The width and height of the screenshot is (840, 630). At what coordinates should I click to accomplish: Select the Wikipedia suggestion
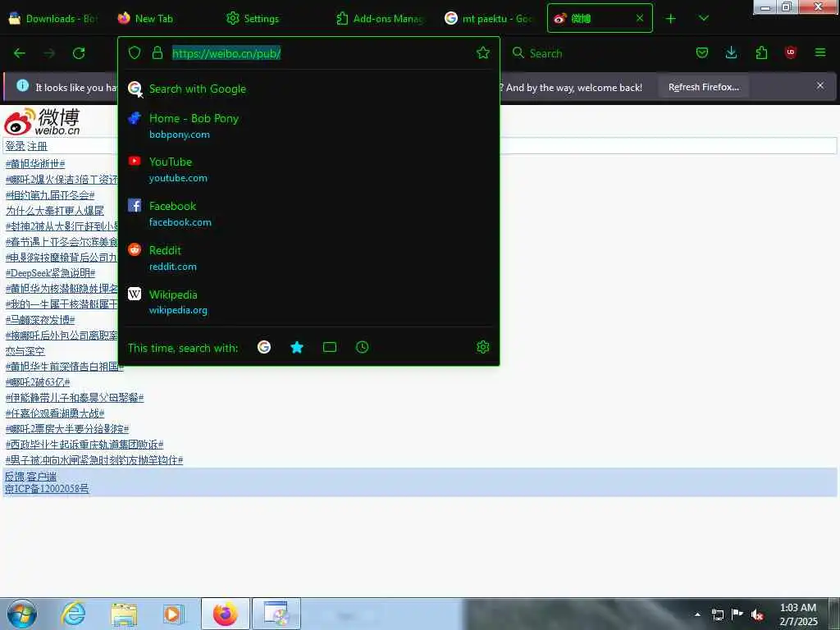click(x=308, y=302)
